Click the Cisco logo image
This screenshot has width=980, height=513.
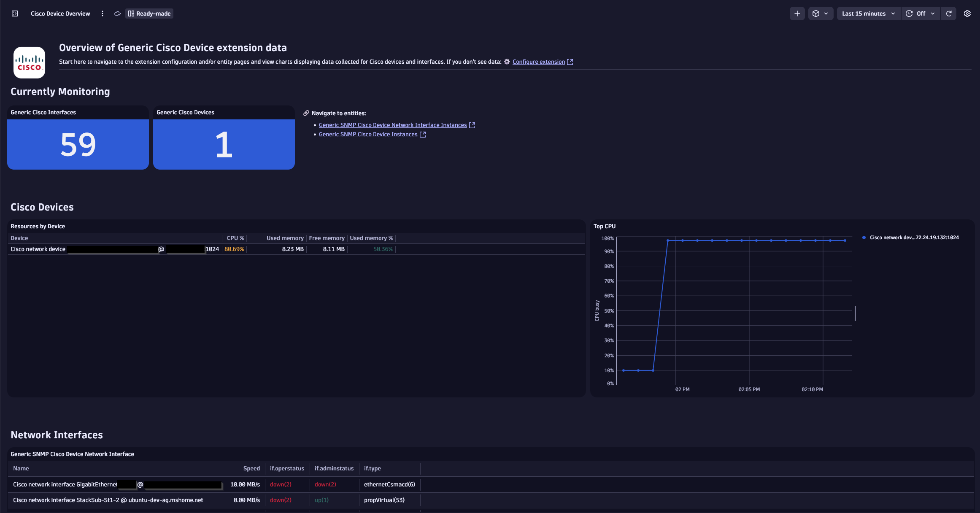[x=29, y=62]
